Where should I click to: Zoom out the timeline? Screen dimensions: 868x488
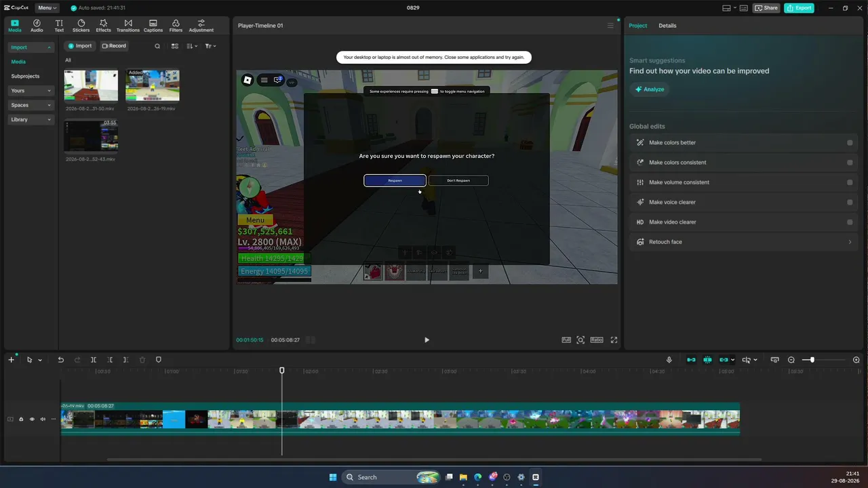791,360
